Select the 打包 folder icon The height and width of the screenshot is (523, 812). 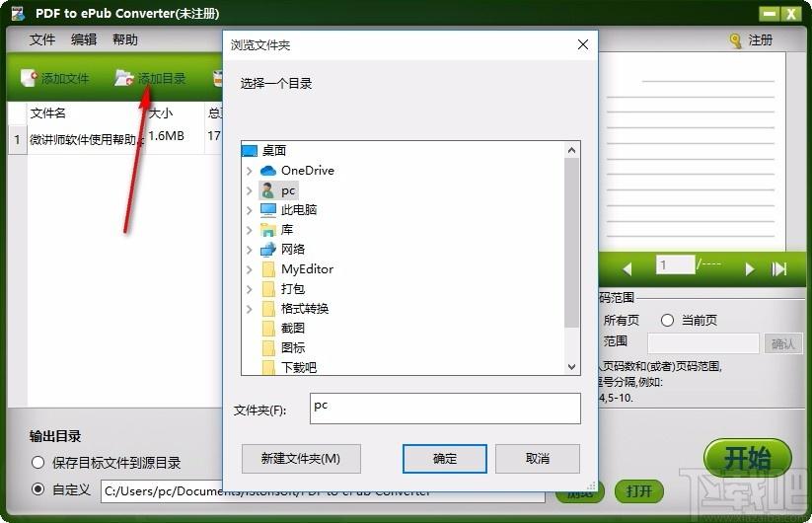pos(268,289)
